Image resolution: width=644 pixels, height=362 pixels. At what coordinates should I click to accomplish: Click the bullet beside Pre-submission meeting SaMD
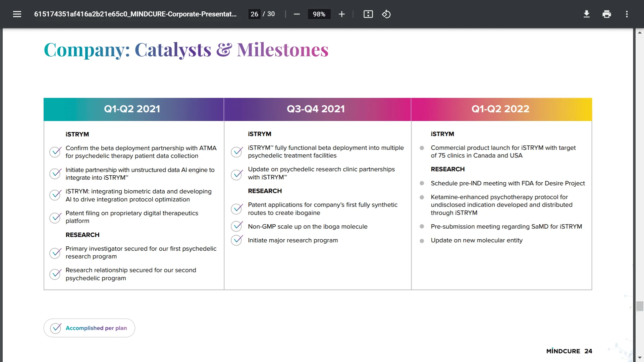tap(422, 227)
